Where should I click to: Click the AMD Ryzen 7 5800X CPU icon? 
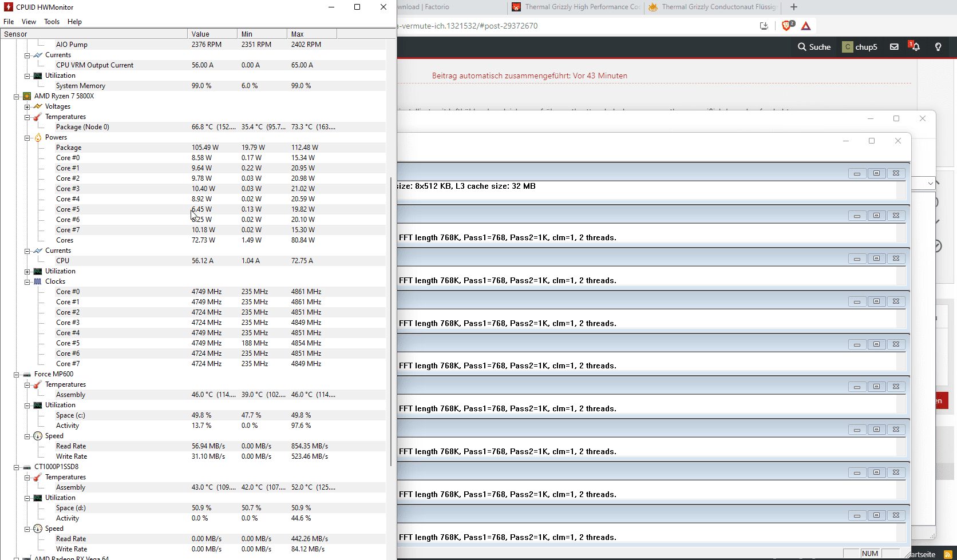27,96
